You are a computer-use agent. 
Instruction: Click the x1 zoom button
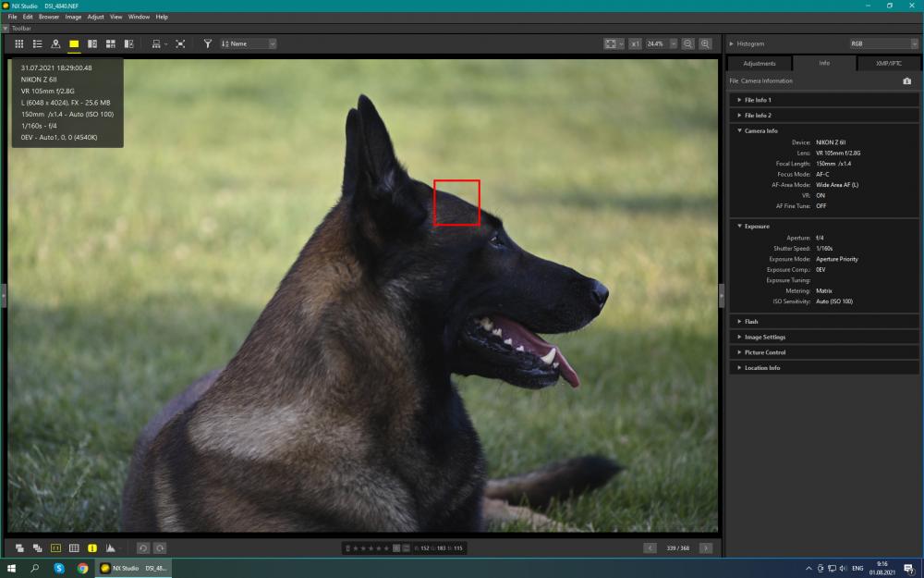pyautogui.click(x=635, y=43)
